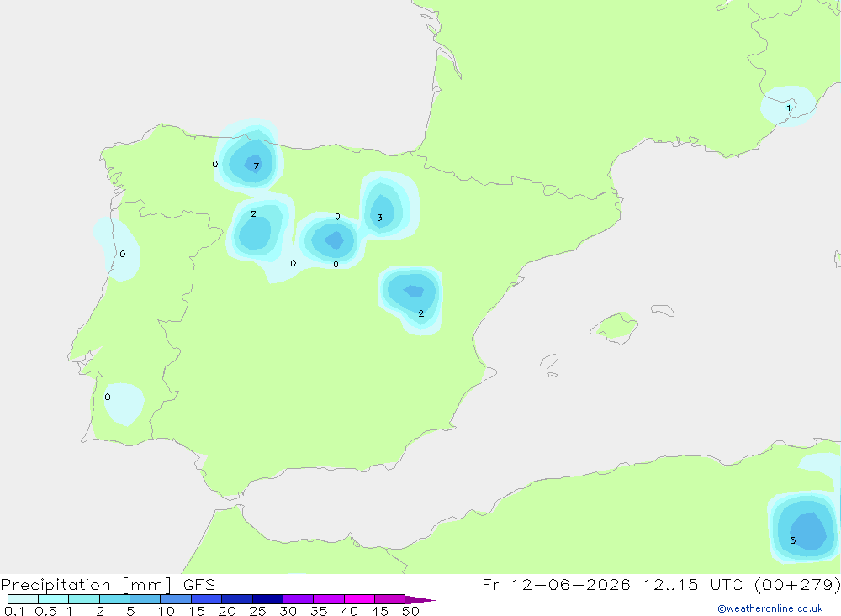
Task: Click the "25" legend scale label
Action: tap(257, 611)
